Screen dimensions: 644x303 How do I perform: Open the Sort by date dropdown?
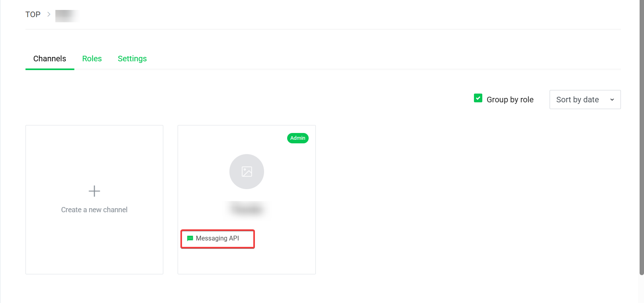click(x=577, y=100)
